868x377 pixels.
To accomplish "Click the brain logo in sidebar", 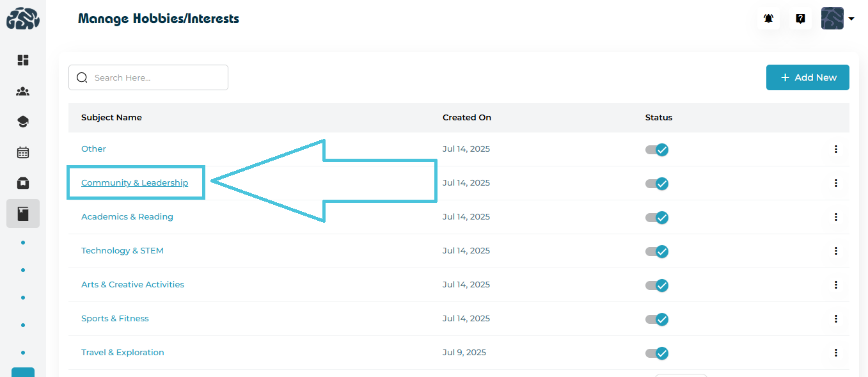I will [23, 19].
